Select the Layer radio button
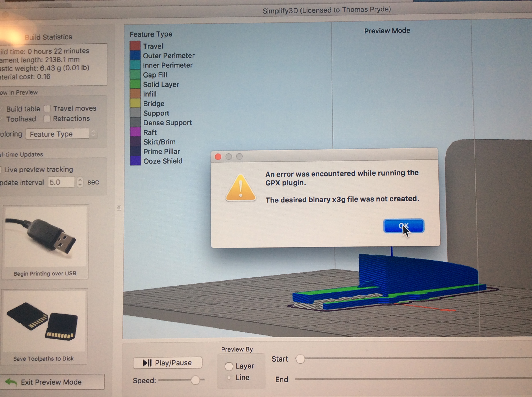 pos(229,366)
